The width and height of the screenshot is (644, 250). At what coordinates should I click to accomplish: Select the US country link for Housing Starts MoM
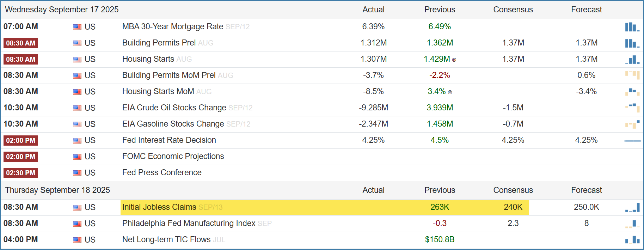(x=90, y=92)
